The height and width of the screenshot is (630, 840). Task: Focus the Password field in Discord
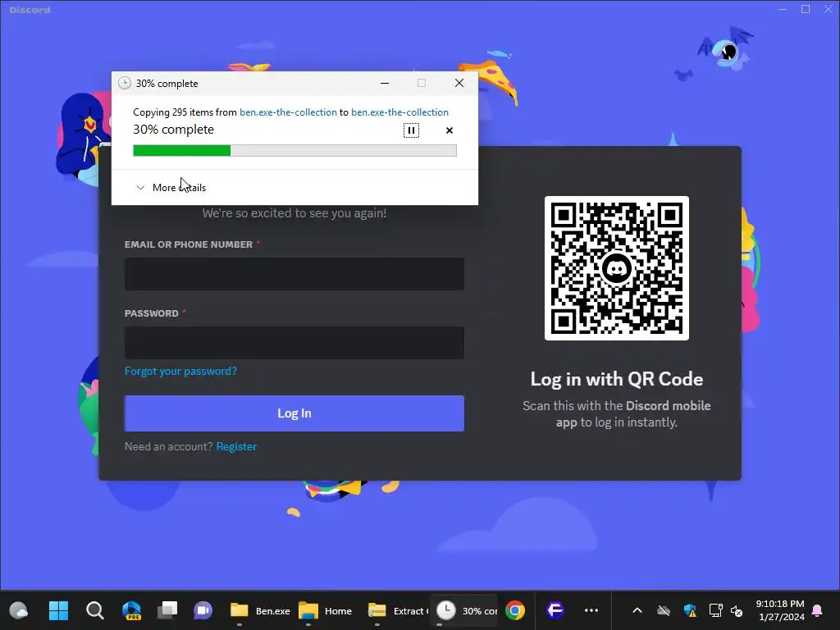294,343
